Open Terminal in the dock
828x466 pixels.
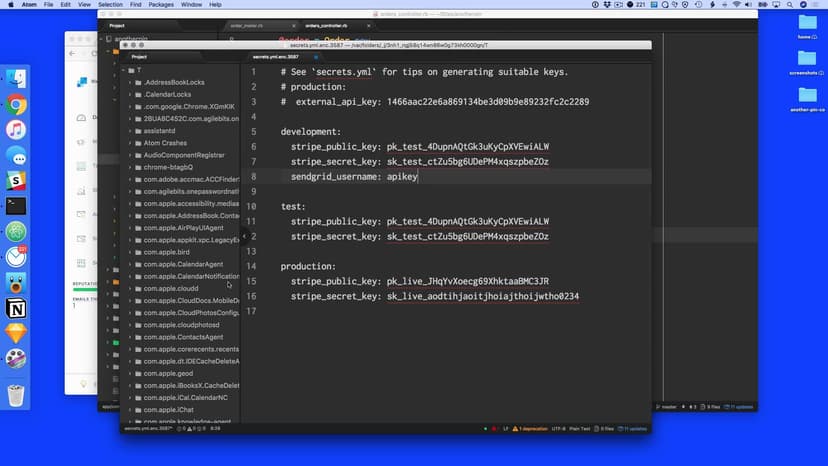coord(16,206)
